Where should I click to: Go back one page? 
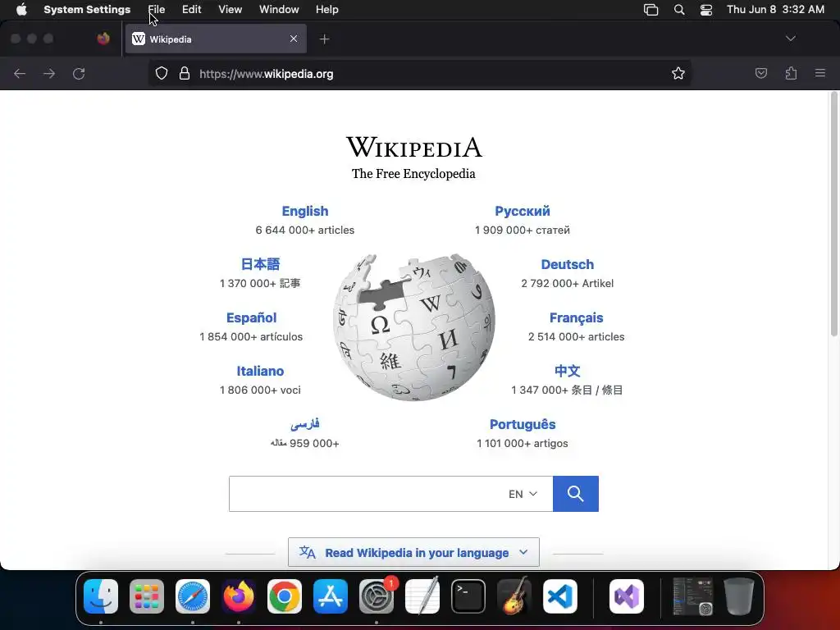20,73
